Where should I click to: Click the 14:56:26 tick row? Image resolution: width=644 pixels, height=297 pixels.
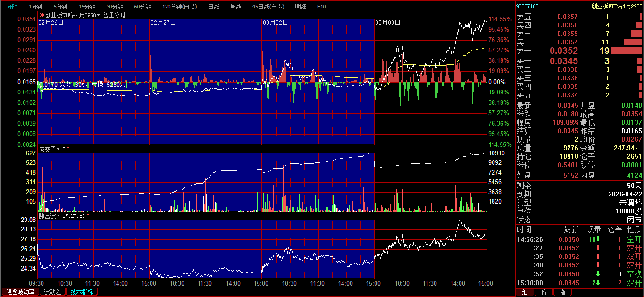click(x=579, y=239)
